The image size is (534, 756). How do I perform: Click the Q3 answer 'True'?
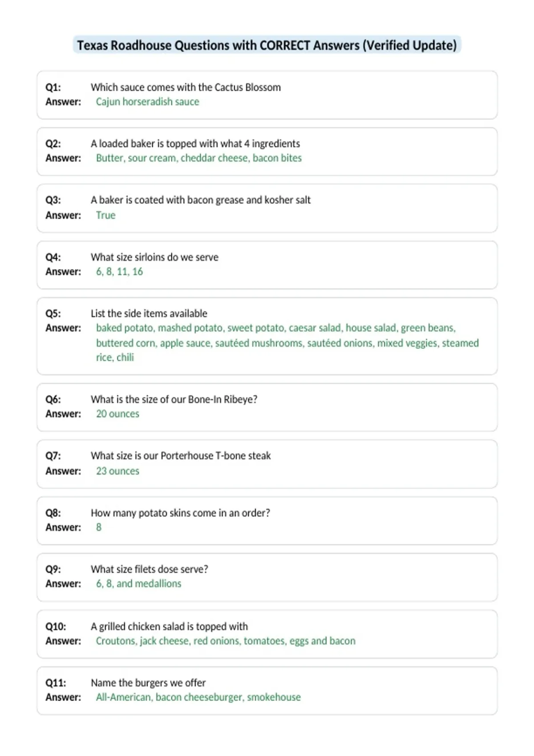coord(105,215)
